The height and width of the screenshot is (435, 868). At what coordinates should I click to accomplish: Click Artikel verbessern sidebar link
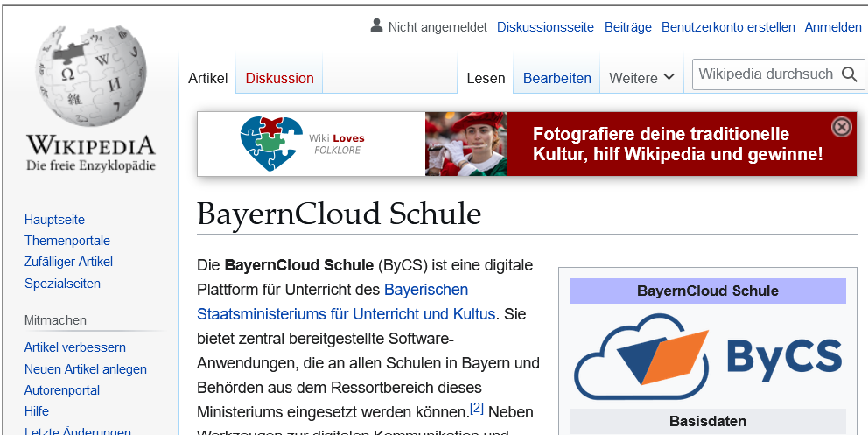point(74,347)
